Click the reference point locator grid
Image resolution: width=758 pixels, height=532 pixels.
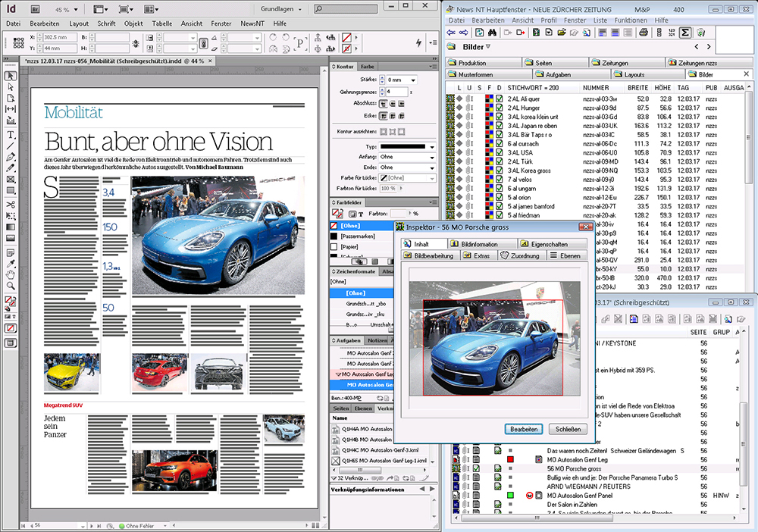point(19,43)
